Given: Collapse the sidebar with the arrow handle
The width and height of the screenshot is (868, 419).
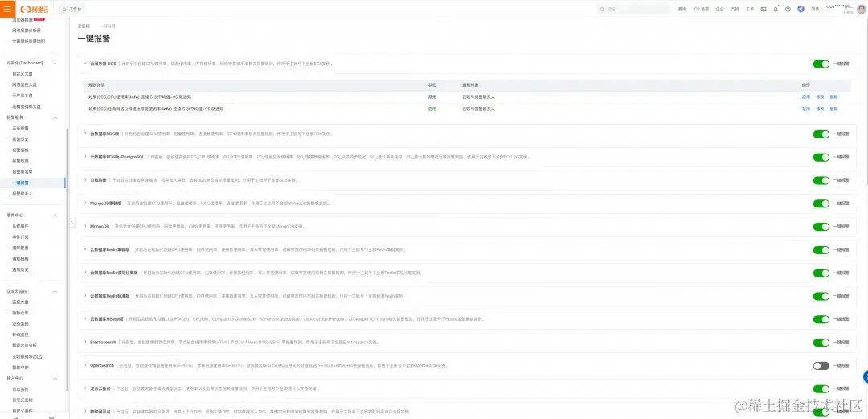Looking at the screenshot, I should click(72, 222).
